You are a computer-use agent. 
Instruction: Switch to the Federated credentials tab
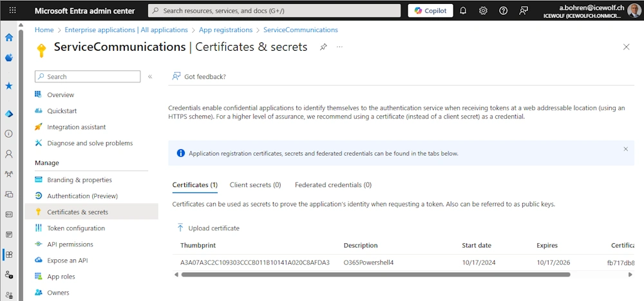[x=333, y=185]
